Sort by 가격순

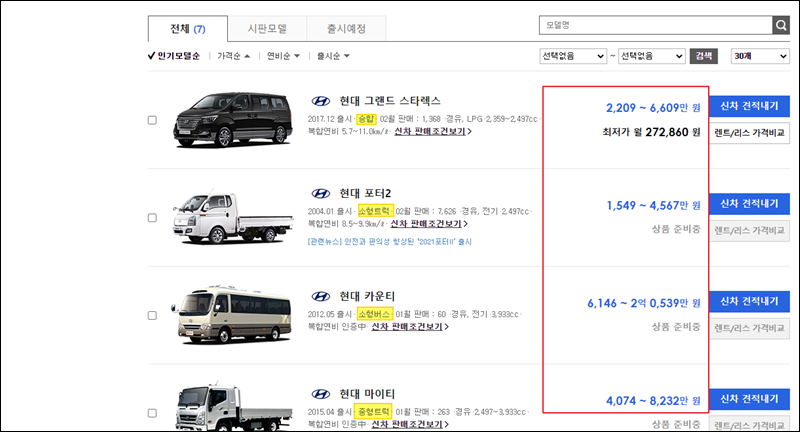click(x=234, y=56)
